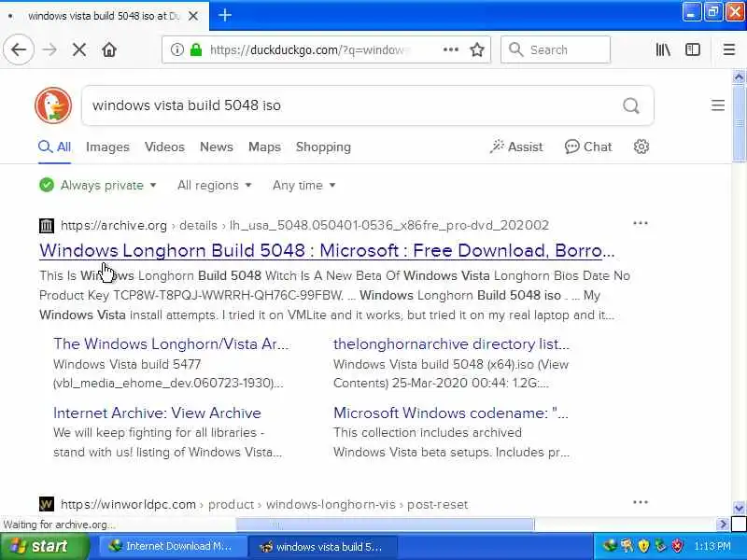Open the Firefox hamburger menu
This screenshot has height=560, width=747.
point(729,49)
